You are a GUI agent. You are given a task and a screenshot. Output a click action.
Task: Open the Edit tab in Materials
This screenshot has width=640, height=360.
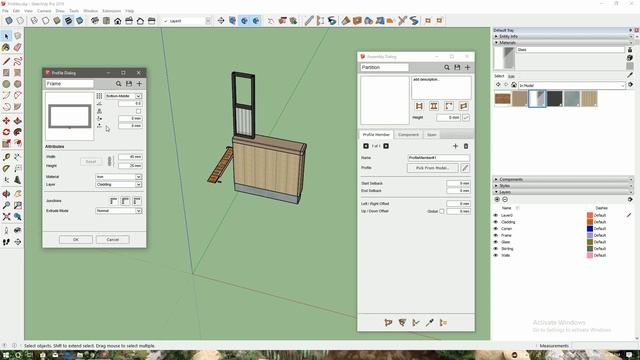(x=511, y=76)
